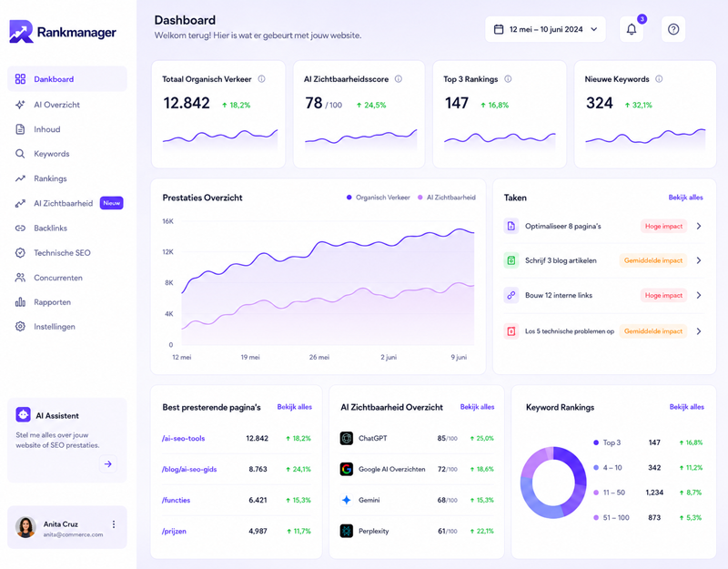This screenshot has width=728, height=569.
Task: Click info icon beside Totaal Organisch Verkeer
Action: (261, 79)
